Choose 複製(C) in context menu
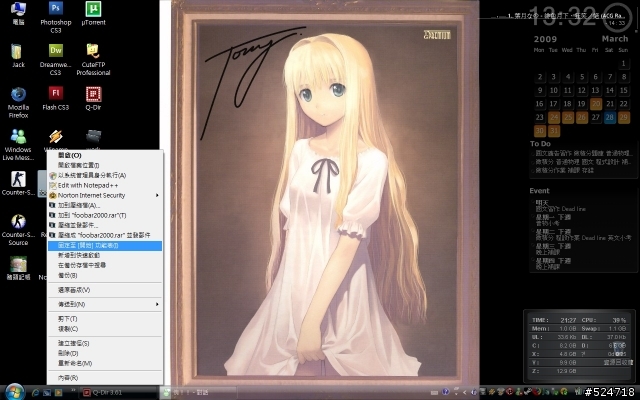Image resolution: width=640 pixels, height=400 pixels. coord(105,329)
